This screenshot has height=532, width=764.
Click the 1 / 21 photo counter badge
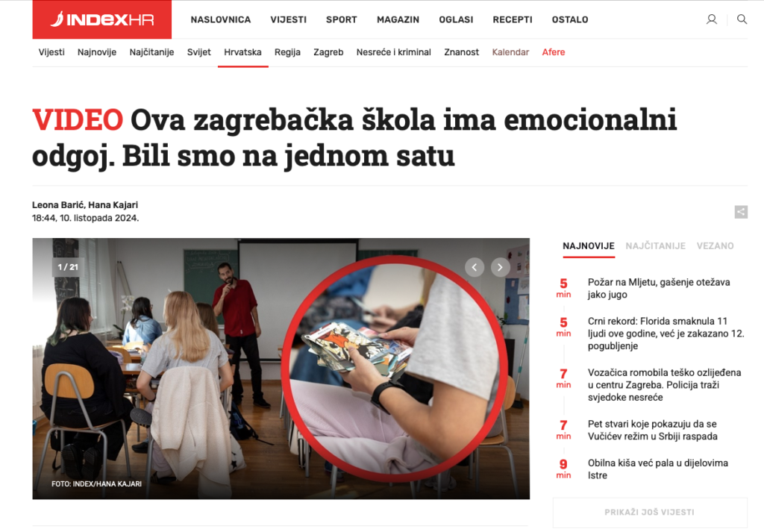[68, 267]
